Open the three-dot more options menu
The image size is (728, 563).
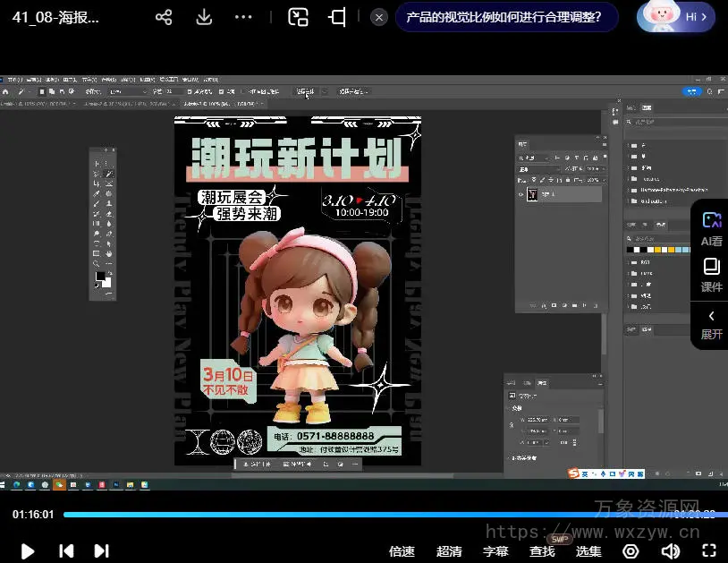pos(243,17)
